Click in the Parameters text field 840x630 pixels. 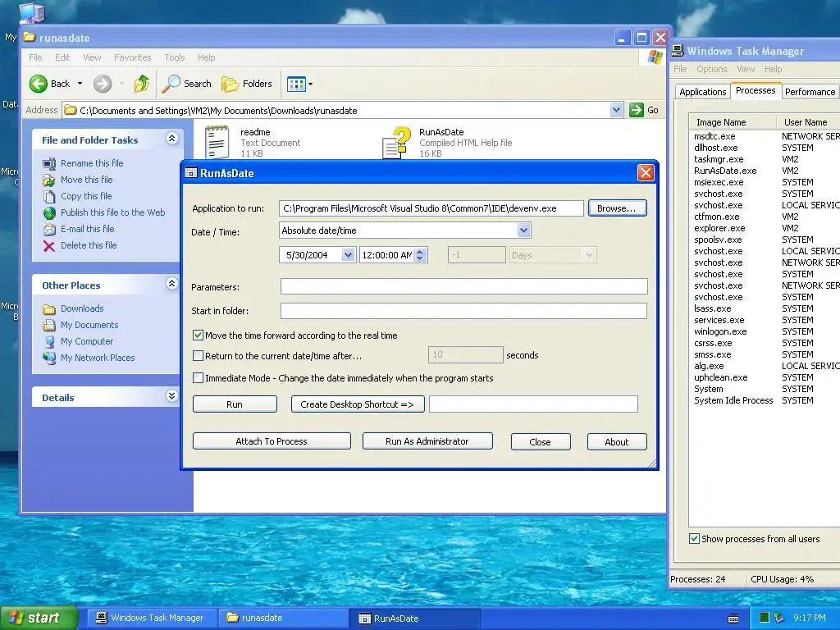pyautogui.click(x=464, y=286)
